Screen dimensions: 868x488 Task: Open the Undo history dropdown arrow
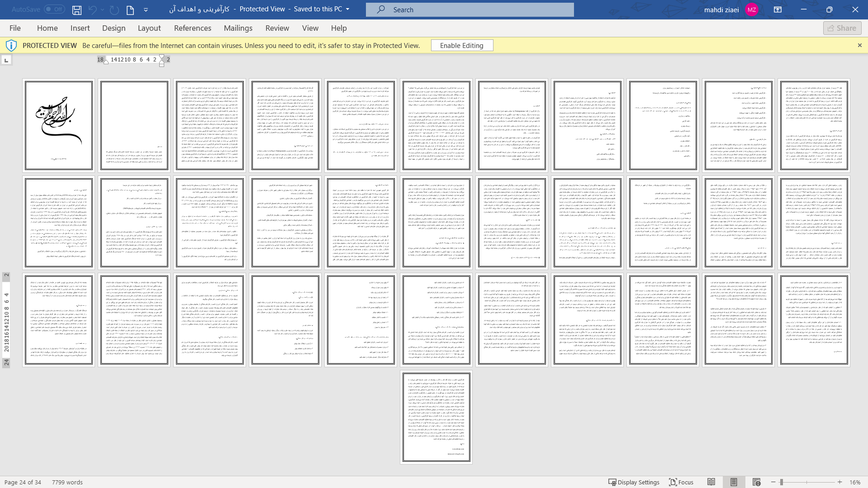coord(103,9)
